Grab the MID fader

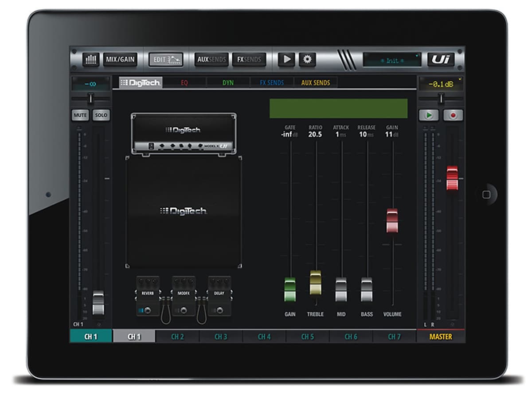[341, 289]
